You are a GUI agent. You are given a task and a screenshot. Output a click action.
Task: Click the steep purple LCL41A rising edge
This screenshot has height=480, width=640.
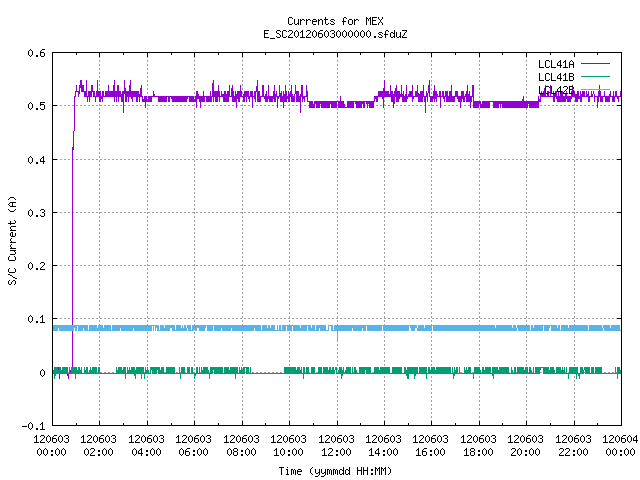coord(73,233)
